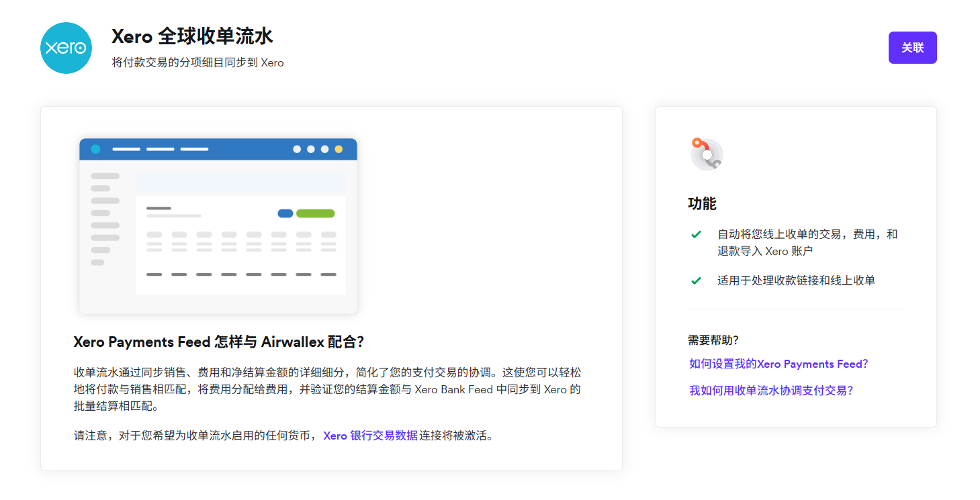
Task: Click the yellow dot in the illustration header
Action: point(339,149)
